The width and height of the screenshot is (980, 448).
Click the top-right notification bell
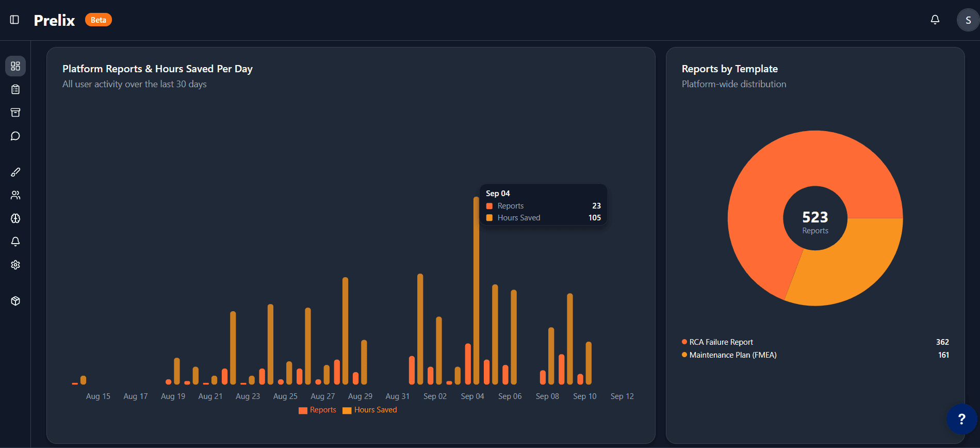coord(935,20)
